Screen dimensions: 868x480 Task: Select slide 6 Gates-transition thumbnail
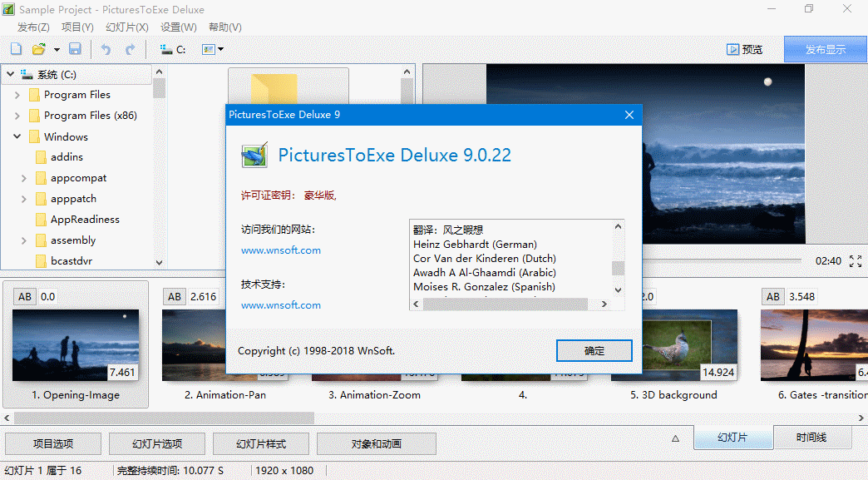814,345
